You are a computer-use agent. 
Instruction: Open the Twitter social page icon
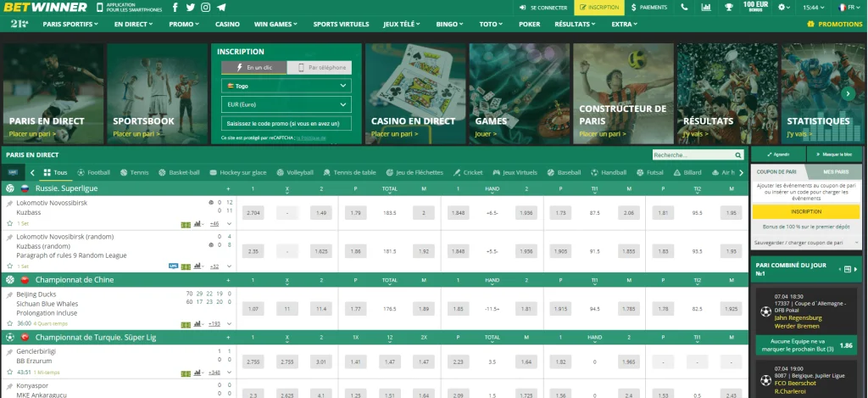coord(191,7)
